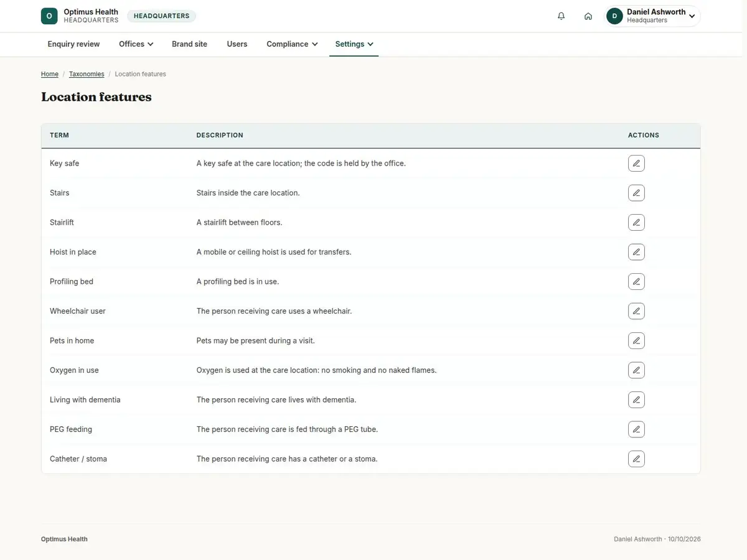Edit the Stairlift term
The width and height of the screenshot is (747, 560).
[636, 223]
